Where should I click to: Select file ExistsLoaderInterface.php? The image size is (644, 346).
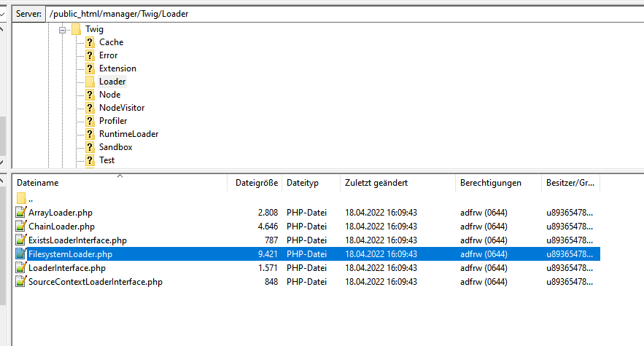point(77,240)
